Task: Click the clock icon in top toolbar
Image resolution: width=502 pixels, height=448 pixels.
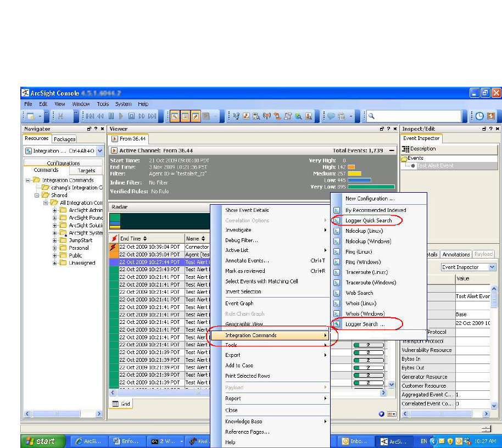Action: (479, 116)
